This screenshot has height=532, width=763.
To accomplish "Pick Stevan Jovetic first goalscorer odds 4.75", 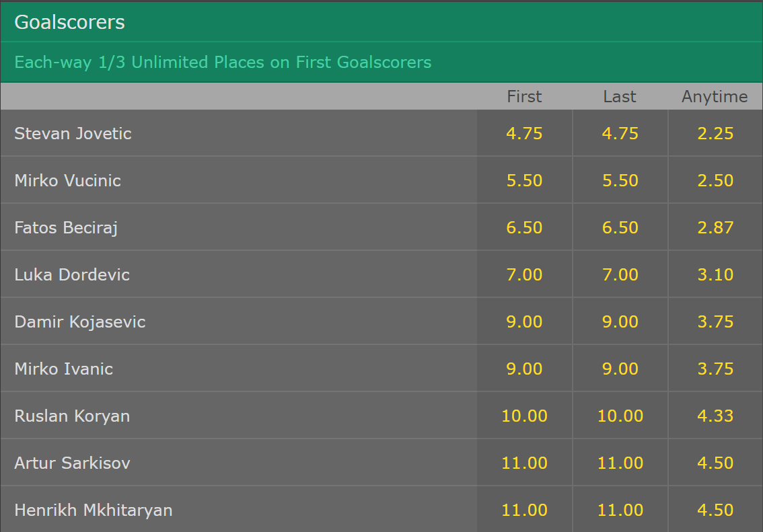I will coord(524,133).
